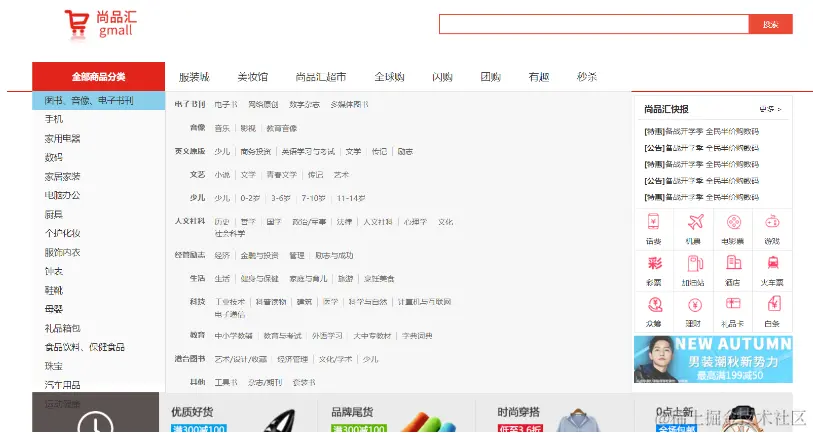The height and width of the screenshot is (434, 813).
Task: Open 教育音像 subcategory link
Action: [x=282, y=128]
